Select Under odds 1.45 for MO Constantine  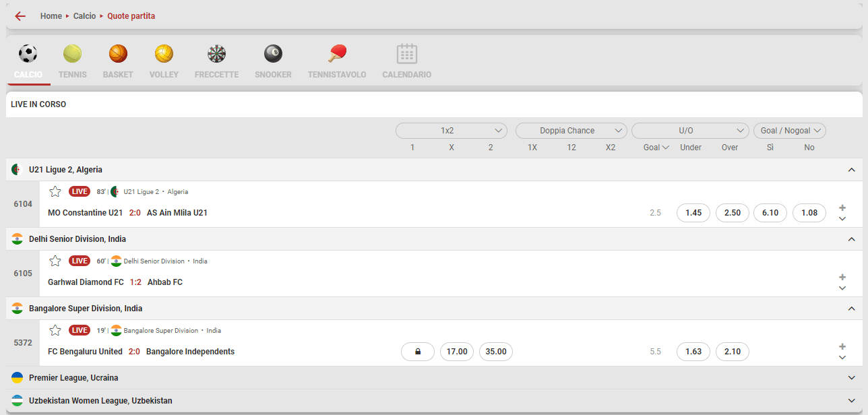click(x=693, y=213)
